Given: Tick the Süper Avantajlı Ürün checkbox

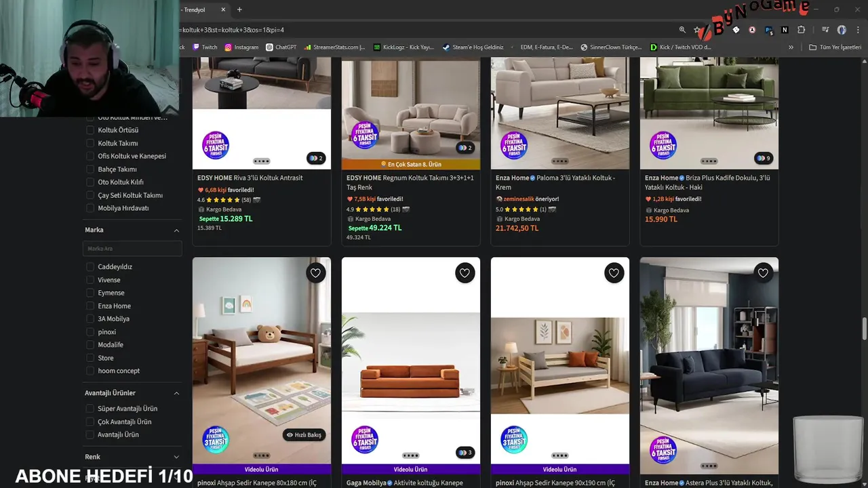Looking at the screenshot, I should pyautogui.click(x=90, y=409).
